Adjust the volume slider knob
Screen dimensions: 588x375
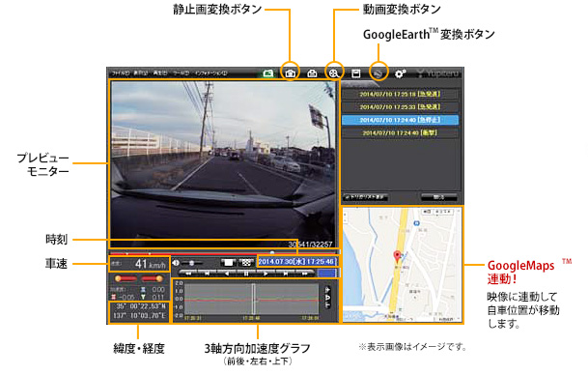(x=192, y=263)
